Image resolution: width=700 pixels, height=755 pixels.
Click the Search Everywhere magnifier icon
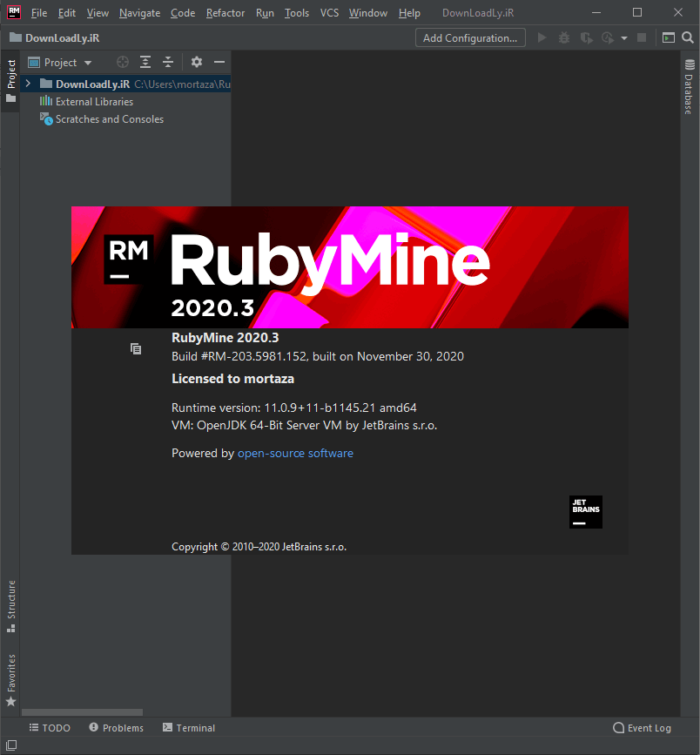(688, 37)
